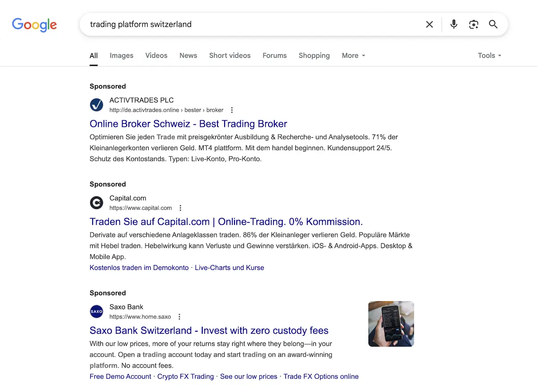Open three-dot menu for ActivTrades ad
This screenshot has height=392, width=537.
click(x=232, y=110)
